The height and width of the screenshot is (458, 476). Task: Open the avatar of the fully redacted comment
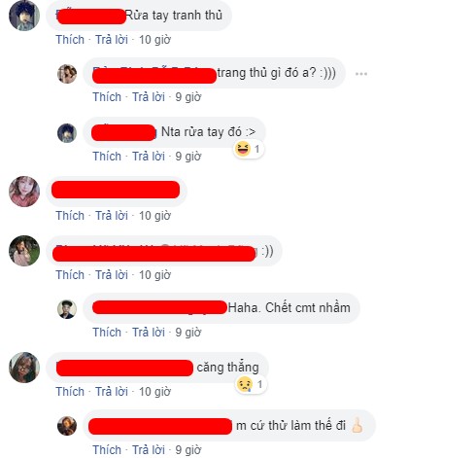[x=24, y=192]
